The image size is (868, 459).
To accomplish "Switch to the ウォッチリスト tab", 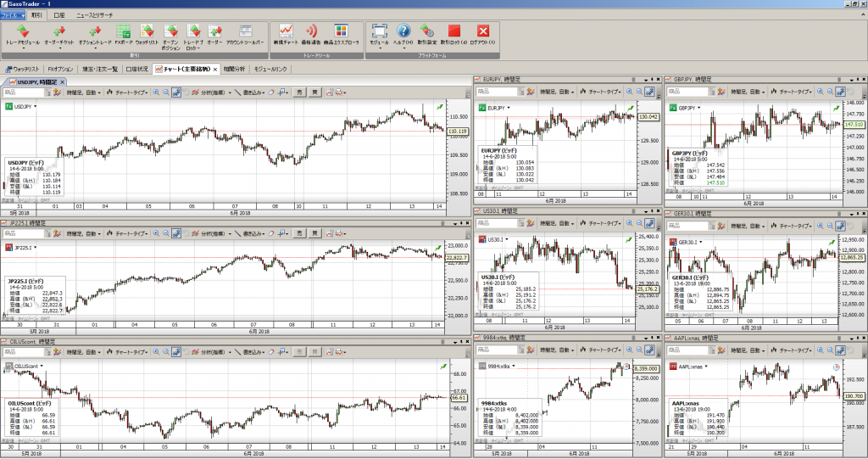I will 22,69.
